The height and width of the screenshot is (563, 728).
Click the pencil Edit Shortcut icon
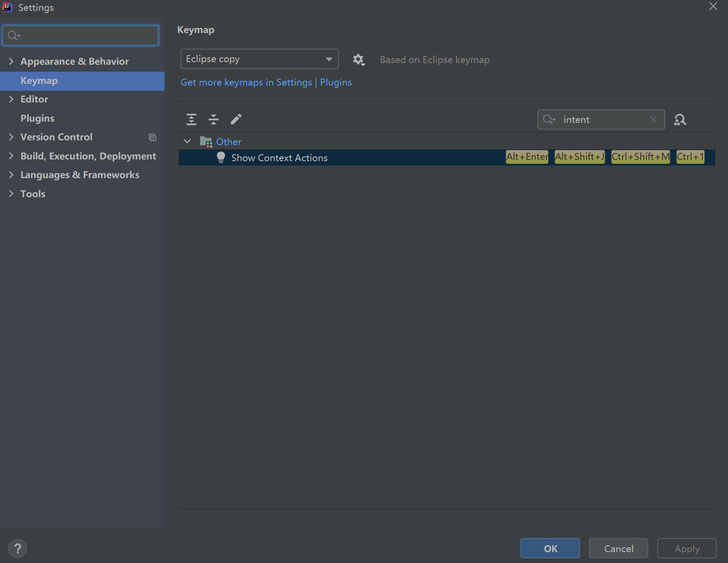pos(236,119)
